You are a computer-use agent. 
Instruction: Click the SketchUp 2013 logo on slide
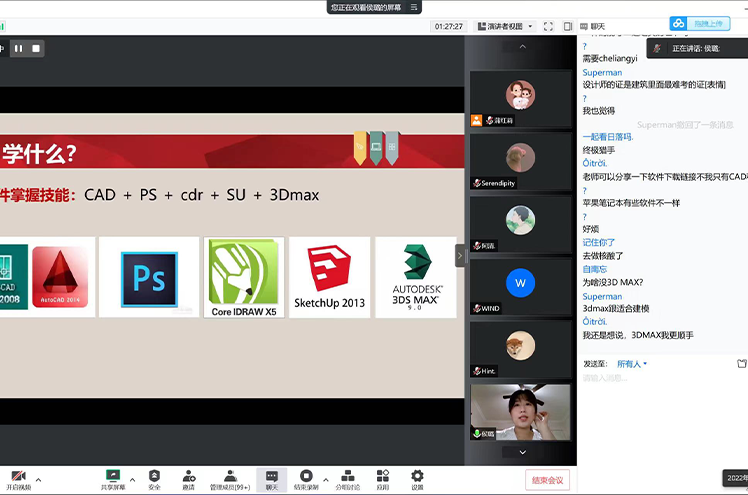pos(329,278)
